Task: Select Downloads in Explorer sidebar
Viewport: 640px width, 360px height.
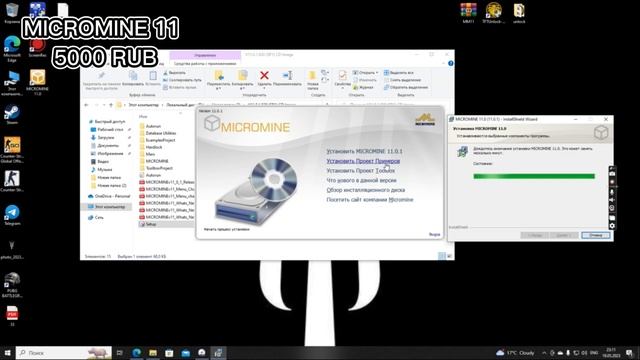Action: pos(102,138)
